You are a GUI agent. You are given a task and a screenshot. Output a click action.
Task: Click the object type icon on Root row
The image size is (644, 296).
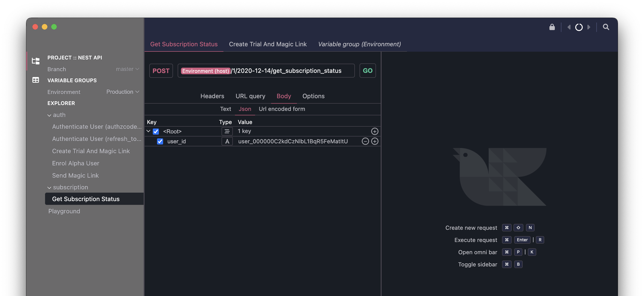click(227, 131)
